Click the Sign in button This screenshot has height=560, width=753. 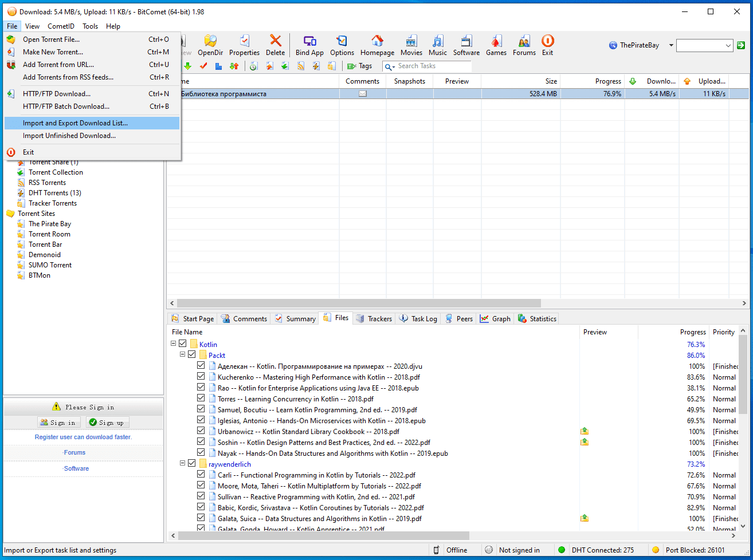tap(60, 423)
